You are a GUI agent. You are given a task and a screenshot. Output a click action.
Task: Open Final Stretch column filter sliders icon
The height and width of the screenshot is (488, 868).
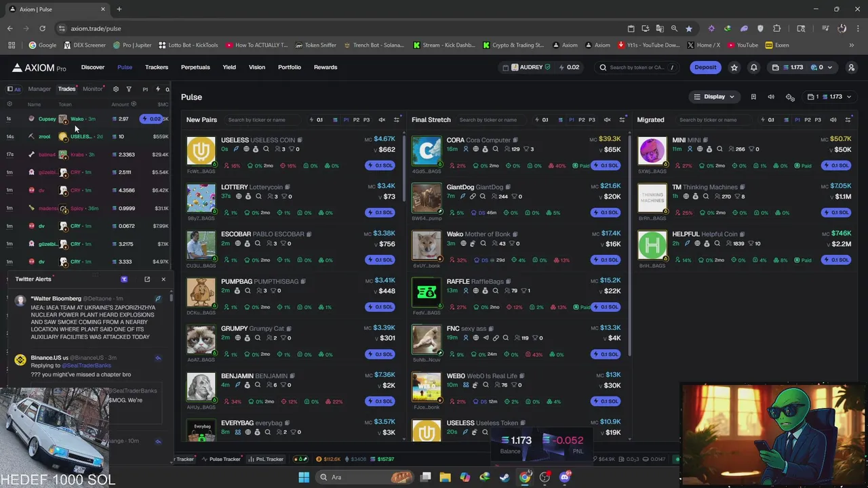[622, 120]
